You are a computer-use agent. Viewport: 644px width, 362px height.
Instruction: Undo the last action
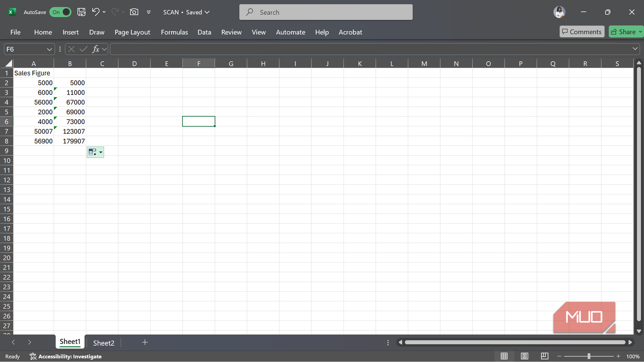click(95, 12)
